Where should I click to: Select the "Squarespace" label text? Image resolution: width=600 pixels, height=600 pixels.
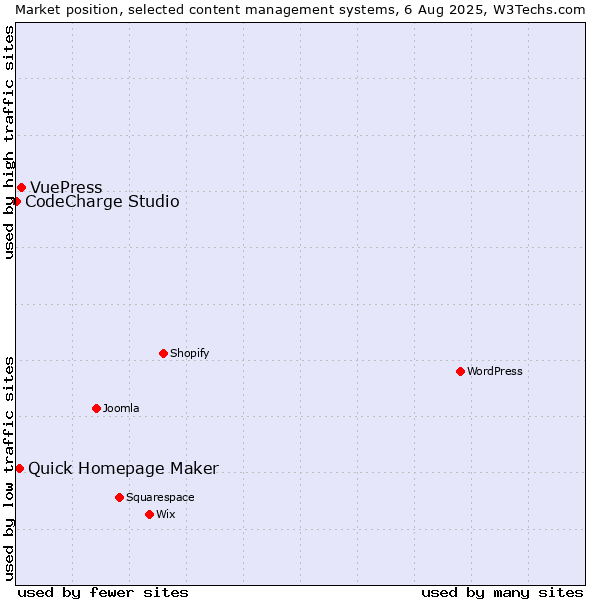pyautogui.click(x=160, y=497)
